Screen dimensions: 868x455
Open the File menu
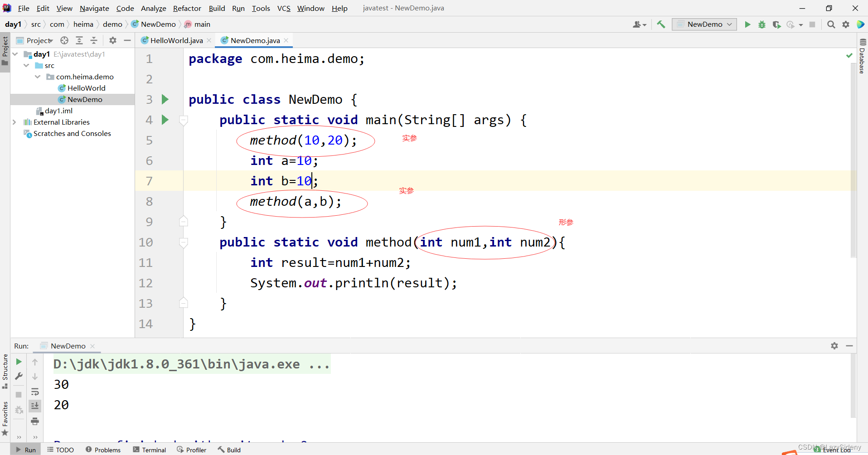24,8
